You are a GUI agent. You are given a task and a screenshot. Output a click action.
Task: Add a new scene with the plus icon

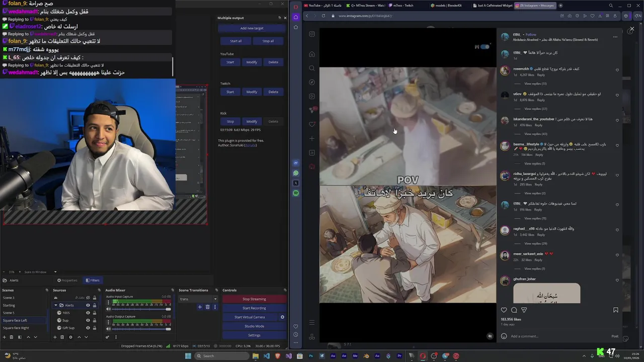(x=5, y=337)
